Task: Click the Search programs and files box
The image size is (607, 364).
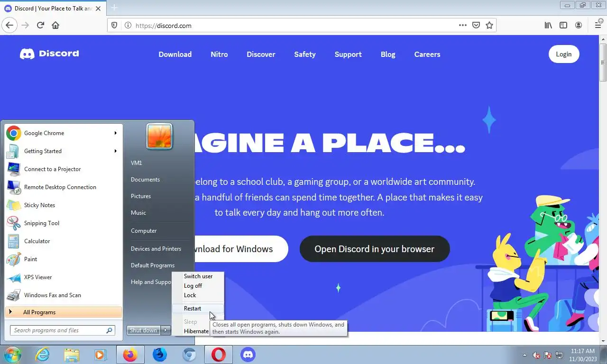Action: pos(62,330)
